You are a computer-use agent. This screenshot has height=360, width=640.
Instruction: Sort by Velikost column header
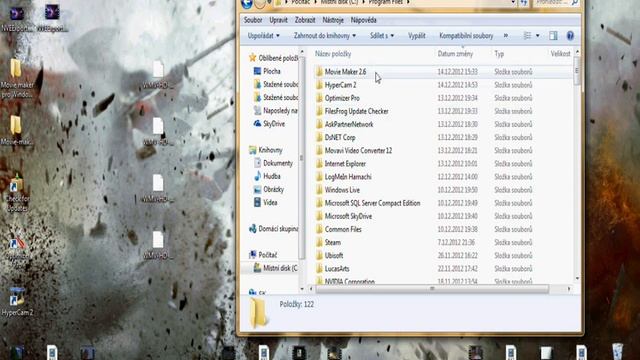coord(560,54)
